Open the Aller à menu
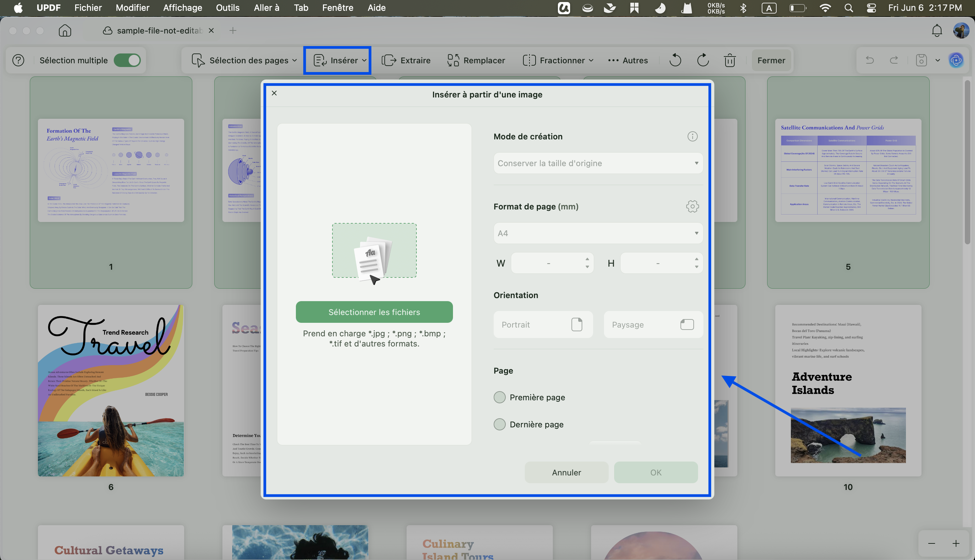 coord(266,8)
